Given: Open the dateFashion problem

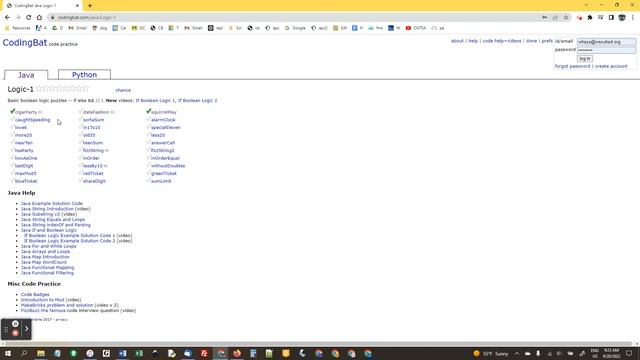Looking at the screenshot, I should [x=96, y=112].
